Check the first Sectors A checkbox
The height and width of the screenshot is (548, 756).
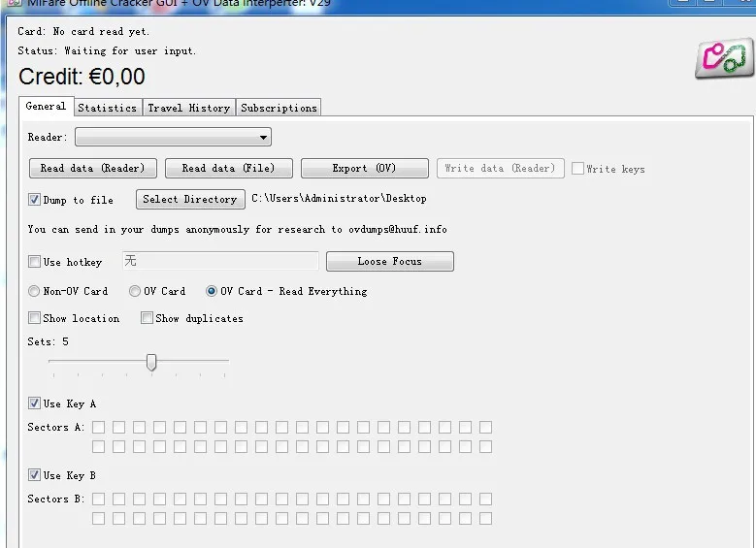(98, 427)
